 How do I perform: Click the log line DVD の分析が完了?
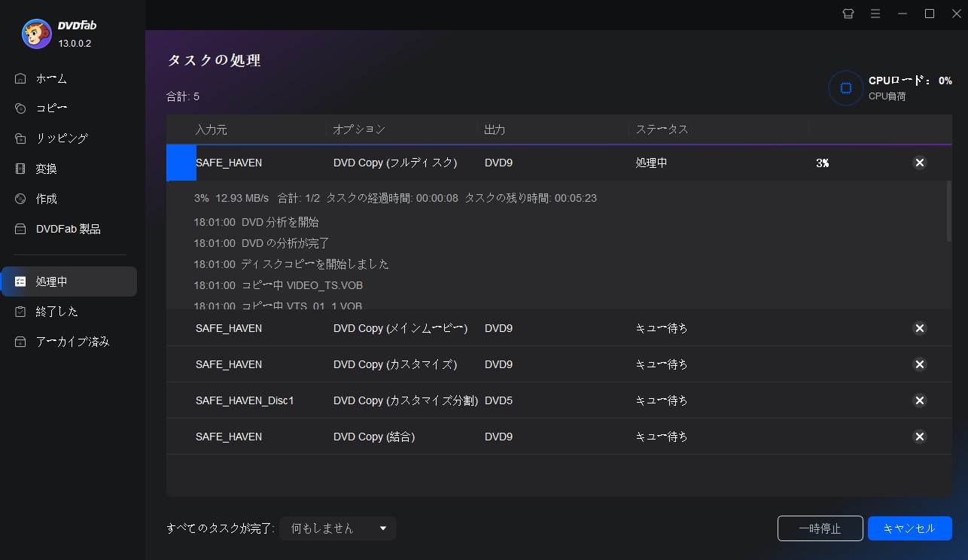[x=261, y=243]
